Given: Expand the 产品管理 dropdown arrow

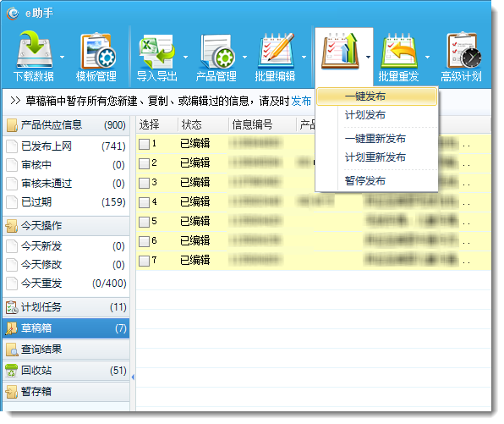Looking at the screenshot, I should pos(245,58).
